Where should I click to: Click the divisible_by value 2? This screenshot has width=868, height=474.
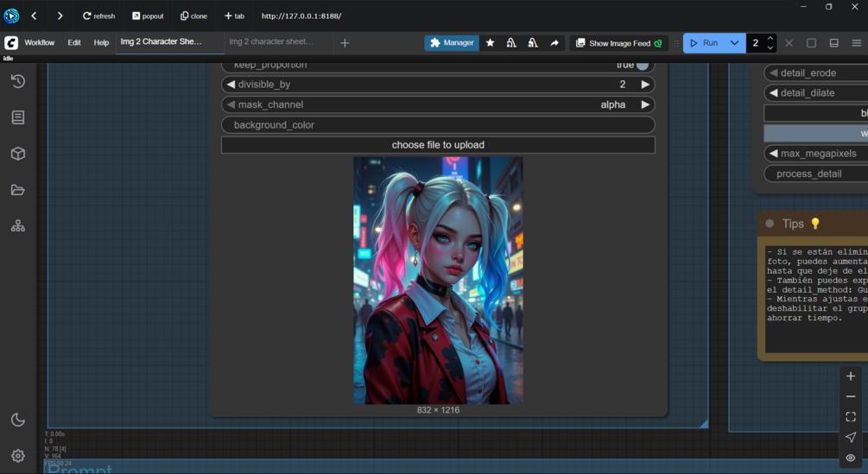pyautogui.click(x=623, y=84)
